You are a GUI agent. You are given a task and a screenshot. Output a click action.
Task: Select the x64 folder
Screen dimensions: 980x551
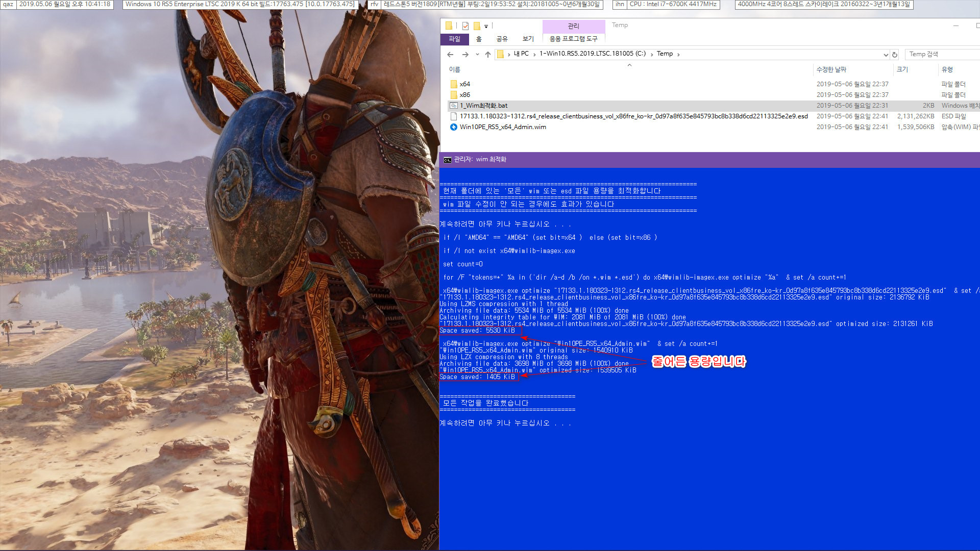[464, 84]
